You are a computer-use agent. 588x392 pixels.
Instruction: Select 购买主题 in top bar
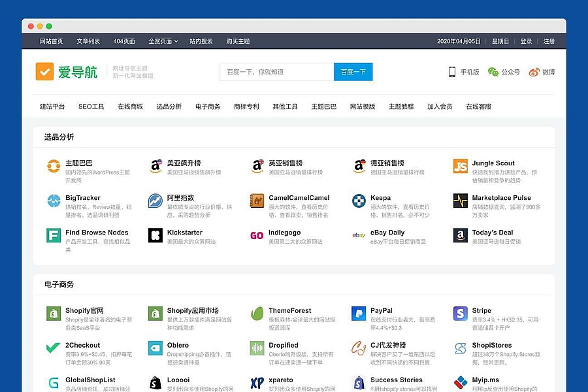point(238,41)
